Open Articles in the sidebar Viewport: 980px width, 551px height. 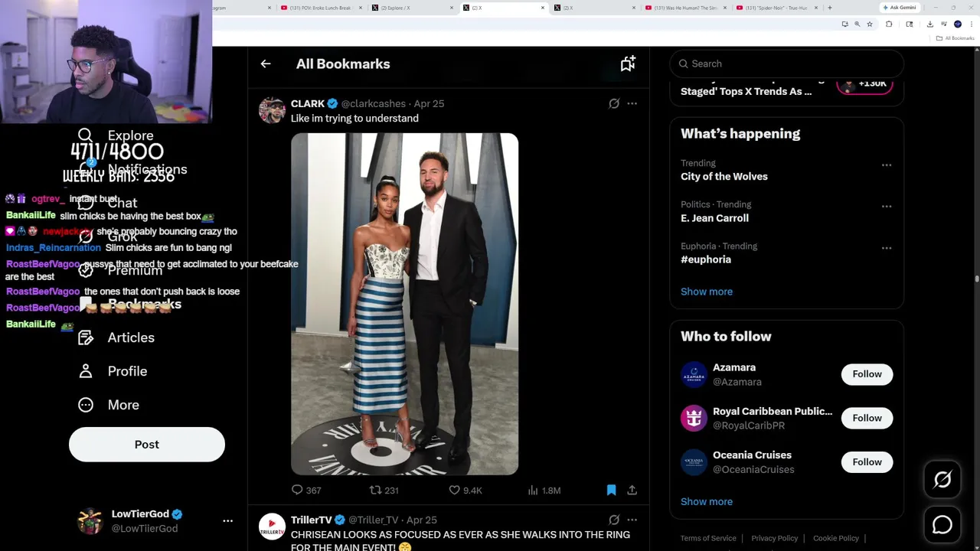[130, 337]
